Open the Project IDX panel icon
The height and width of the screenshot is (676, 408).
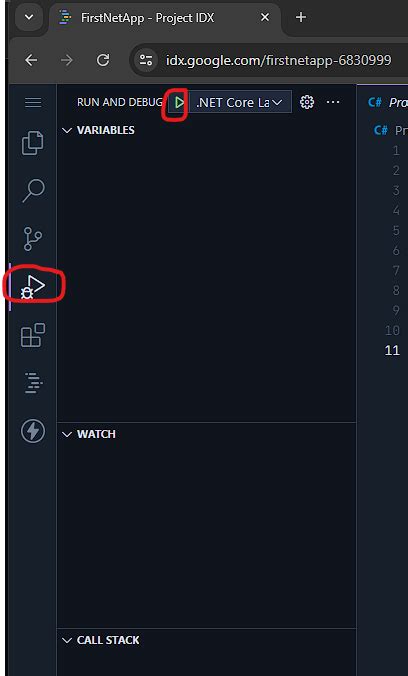33,383
